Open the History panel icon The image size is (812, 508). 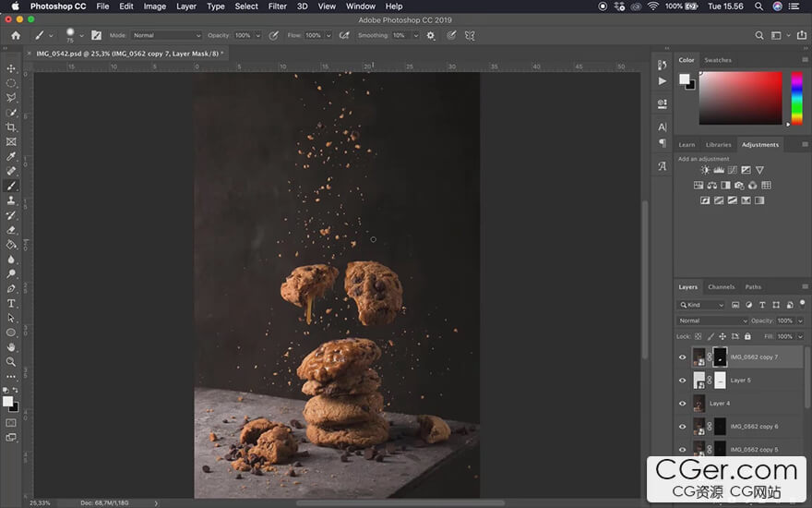click(663, 65)
